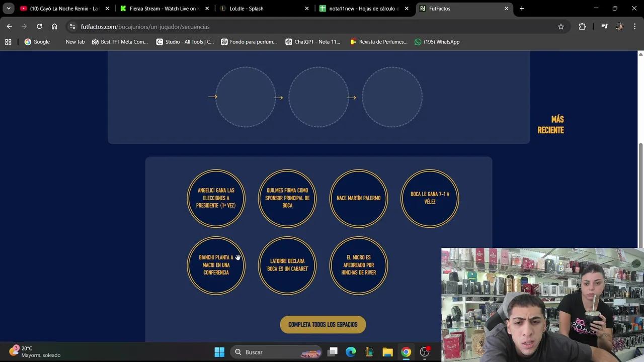Open the Best TFT Meta Comps bookmark
Viewport: 644px width, 362px height.
click(120, 42)
